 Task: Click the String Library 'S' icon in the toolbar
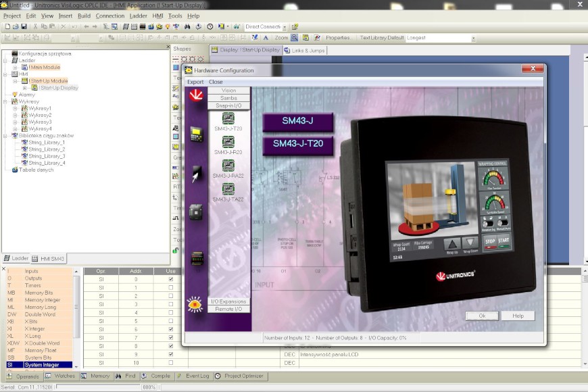coord(176,26)
